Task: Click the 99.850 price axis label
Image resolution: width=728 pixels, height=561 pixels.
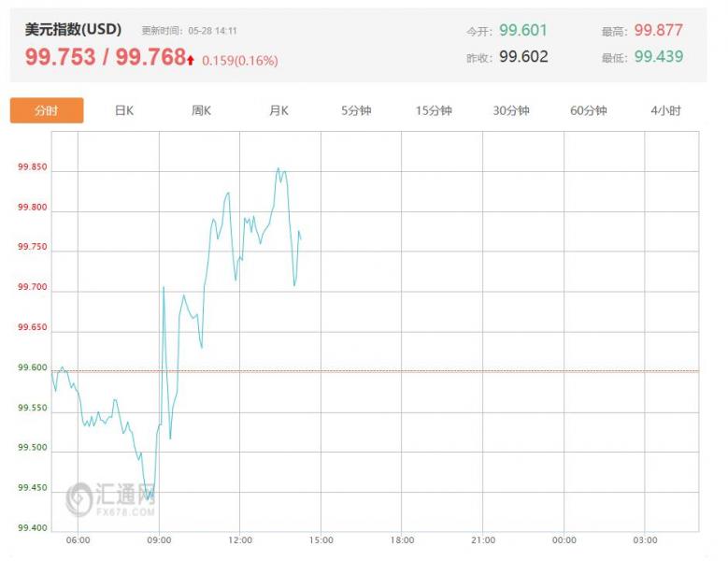Action: click(x=33, y=167)
